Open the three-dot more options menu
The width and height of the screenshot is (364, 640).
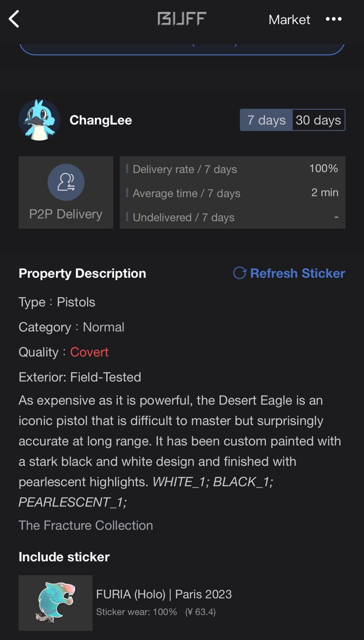pyautogui.click(x=334, y=19)
